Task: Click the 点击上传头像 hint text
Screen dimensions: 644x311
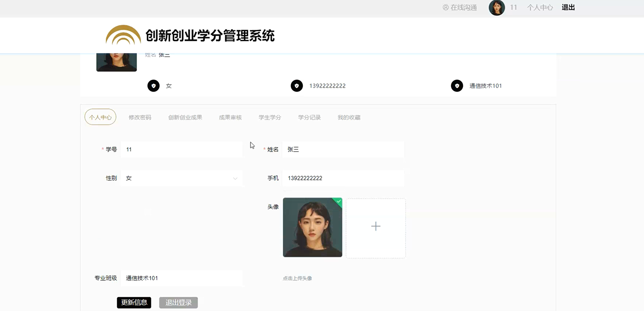Action: pos(297,278)
